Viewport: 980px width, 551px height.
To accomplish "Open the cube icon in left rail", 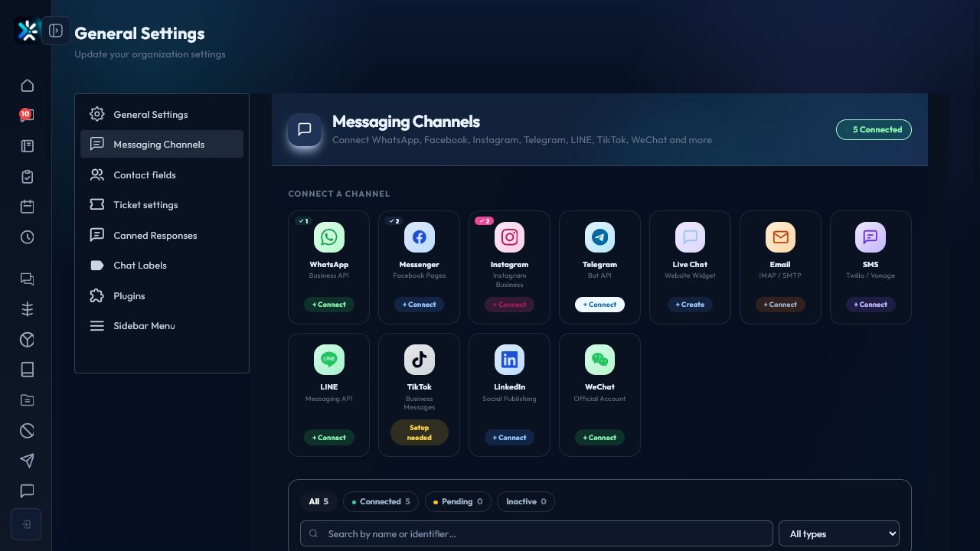I will point(28,340).
